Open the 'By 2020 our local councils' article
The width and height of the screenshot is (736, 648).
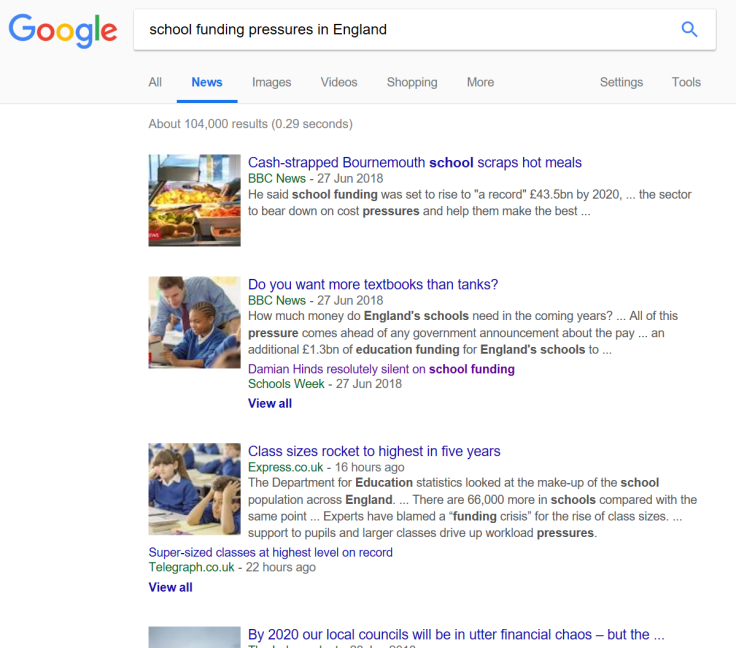point(456,634)
